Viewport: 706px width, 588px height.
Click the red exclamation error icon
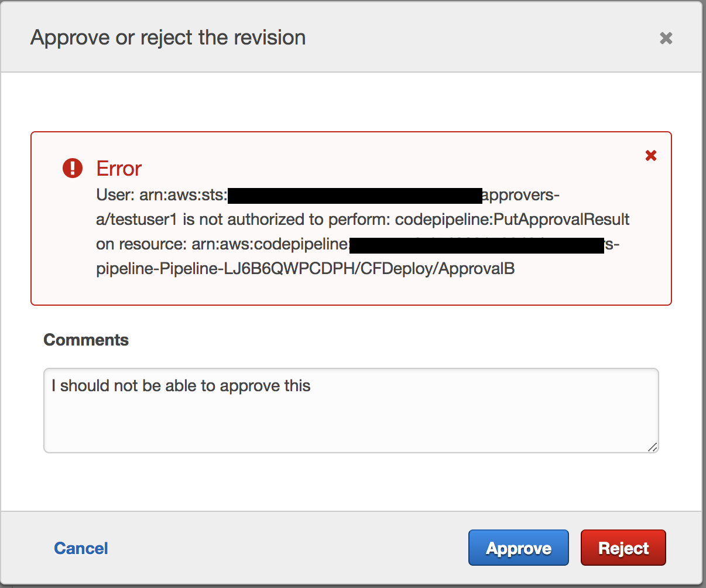[x=72, y=168]
